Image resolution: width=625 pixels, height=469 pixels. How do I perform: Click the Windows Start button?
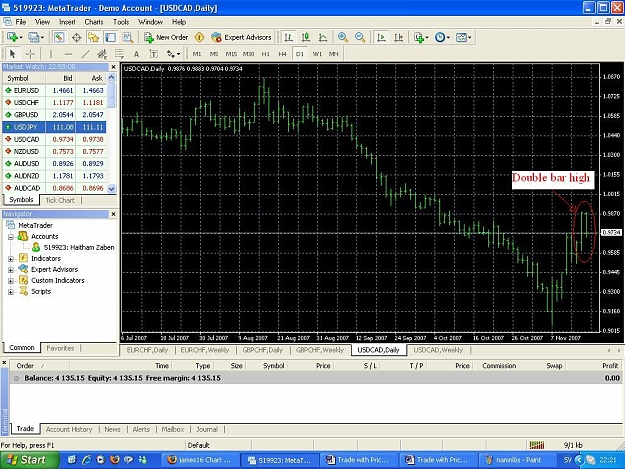[x=29, y=460]
